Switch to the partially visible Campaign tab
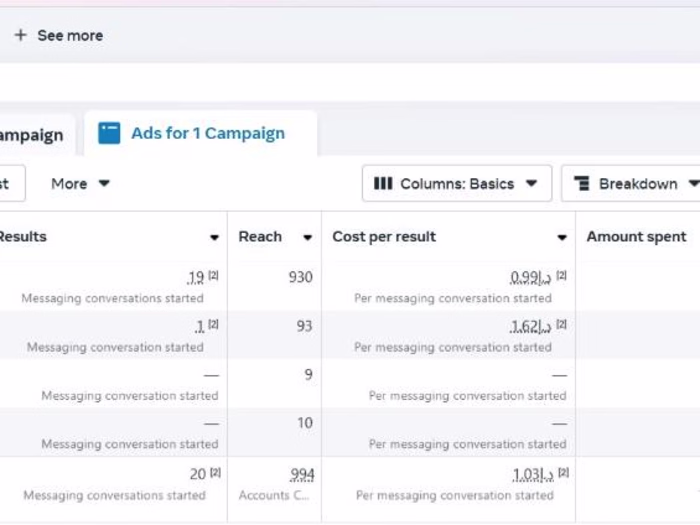Screen dimensions: 700x525 tap(30, 135)
